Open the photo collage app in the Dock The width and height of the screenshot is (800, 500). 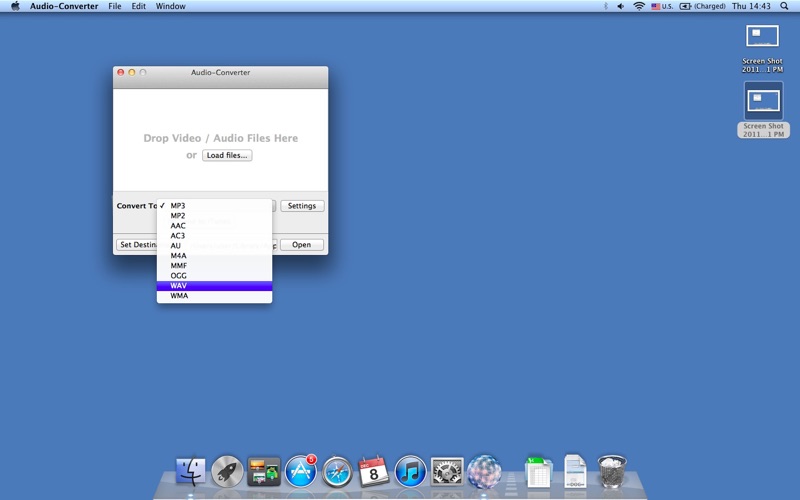click(x=264, y=471)
